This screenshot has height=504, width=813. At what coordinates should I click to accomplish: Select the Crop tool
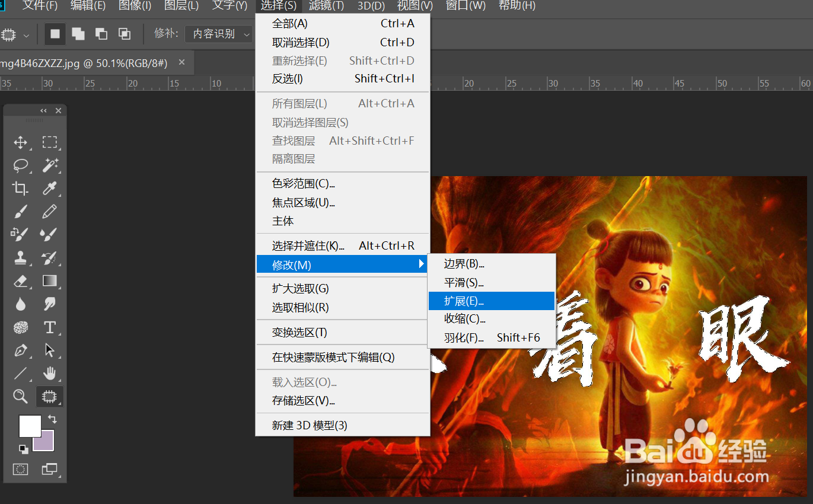tap(21, 189)
